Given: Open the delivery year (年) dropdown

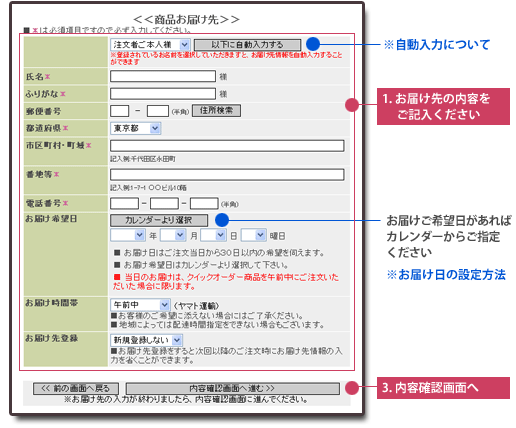Looking at the screenshot, I should [x=128, y=235].
